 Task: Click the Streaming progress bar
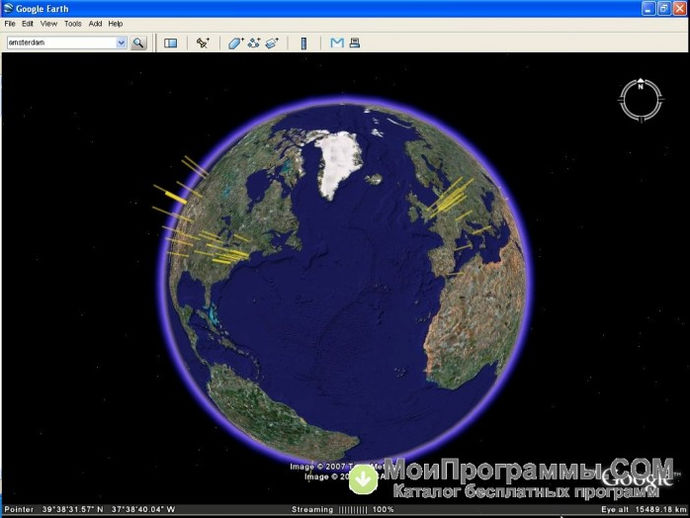point(353,510)
